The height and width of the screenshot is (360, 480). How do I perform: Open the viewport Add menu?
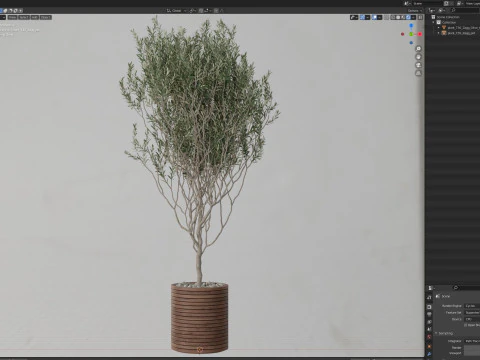[x=35, y=17]
